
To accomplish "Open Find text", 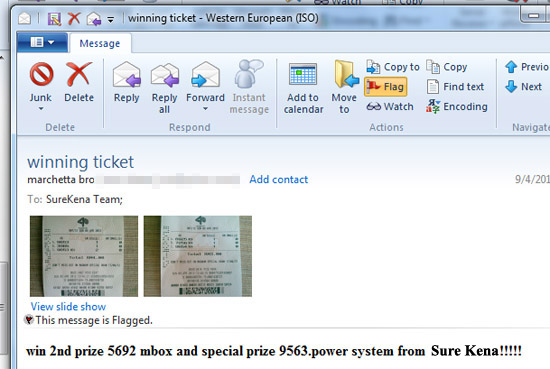I will (455, 87).
